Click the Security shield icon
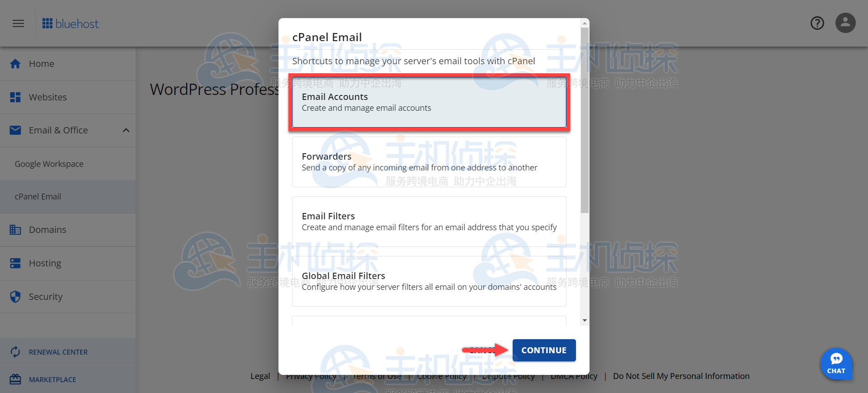This screenshot has width=868, height=393. point(15,297)
